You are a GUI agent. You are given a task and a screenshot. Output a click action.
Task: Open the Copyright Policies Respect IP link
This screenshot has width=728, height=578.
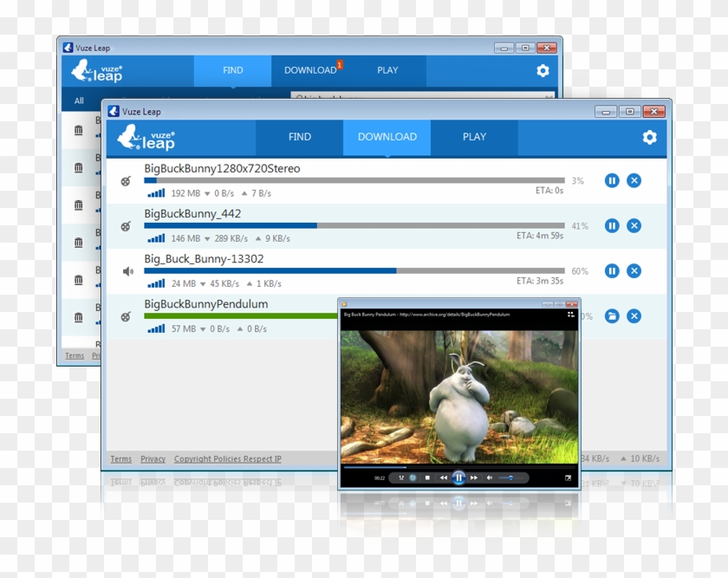(227, 459)
